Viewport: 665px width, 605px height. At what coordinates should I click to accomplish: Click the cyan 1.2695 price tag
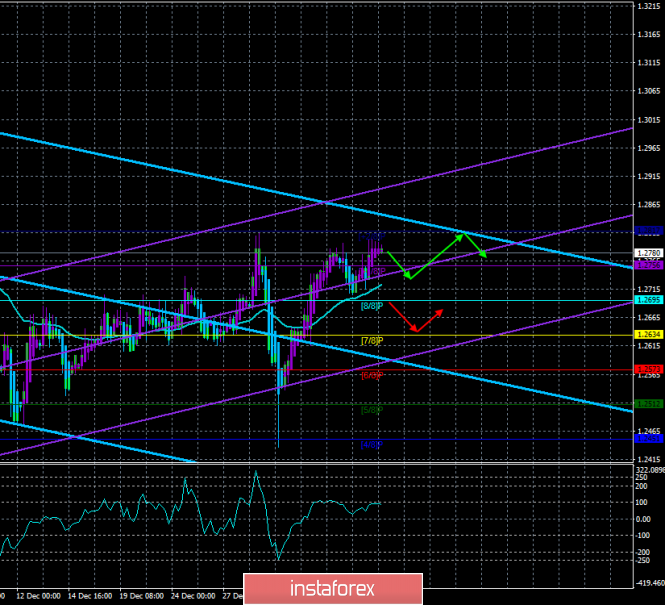(649, 300)
